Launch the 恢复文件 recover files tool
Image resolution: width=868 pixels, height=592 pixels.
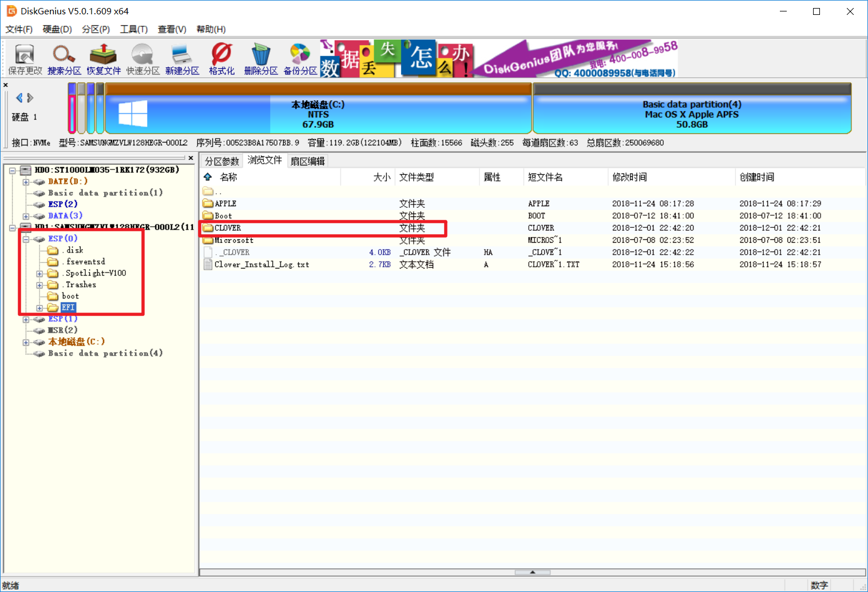pyautogui.click(x=104, y=60)
